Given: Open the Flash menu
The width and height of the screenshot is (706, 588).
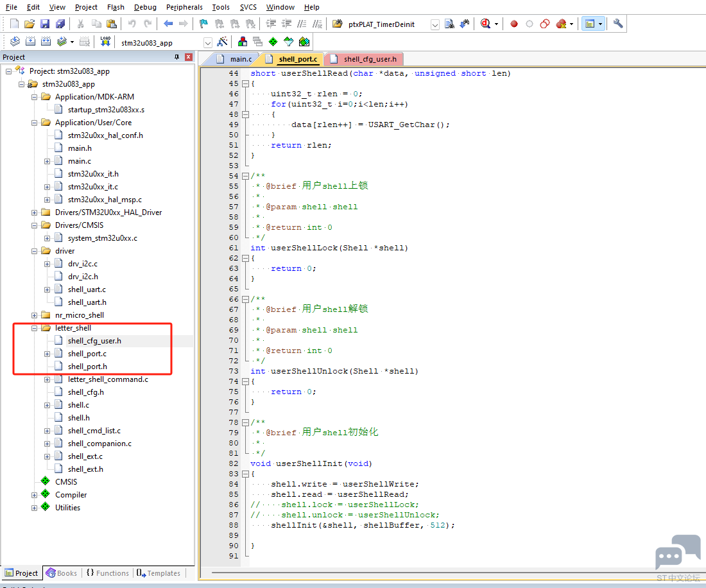Looking at the screenshot, I should point(116,7).
